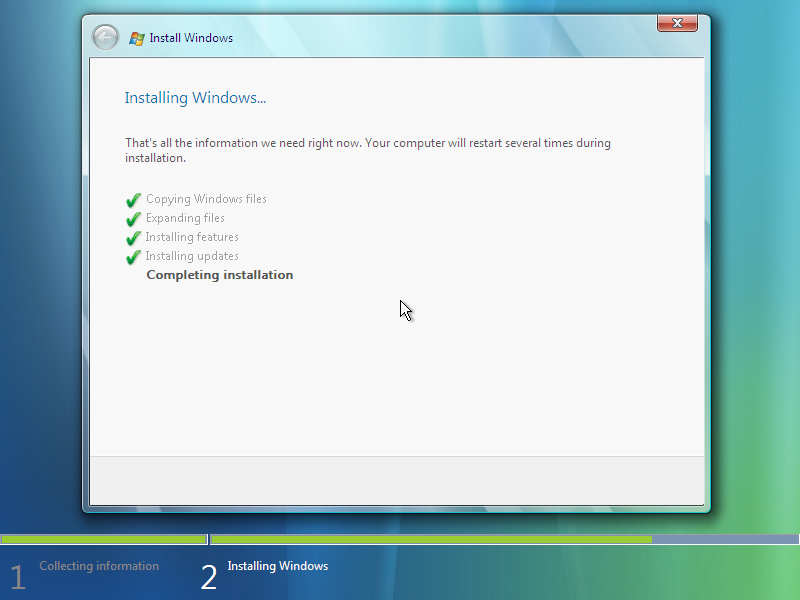Close the Install Windows window
Viewport: 800px width, 600px height.
[x=677, y=23]
